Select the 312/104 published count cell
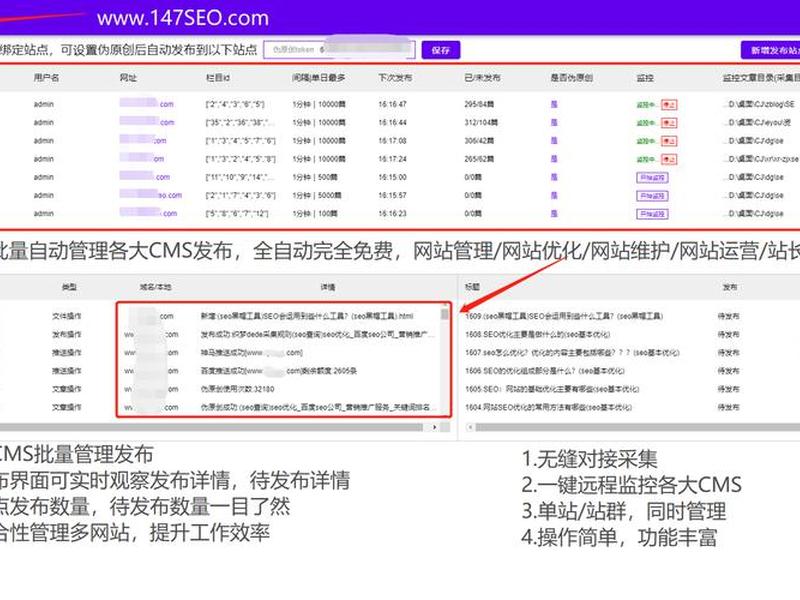Screen dimensions: 800x600 (x=481, y=122)
